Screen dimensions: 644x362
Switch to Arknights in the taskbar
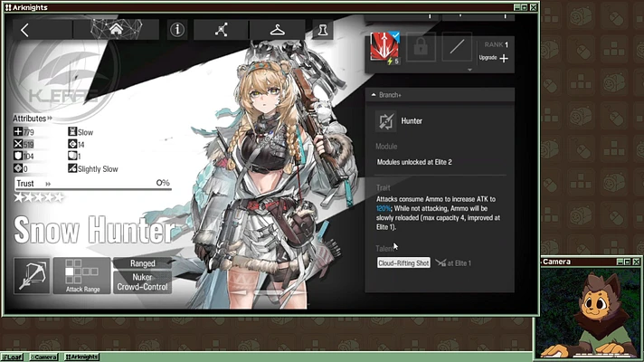coord(82,357)
